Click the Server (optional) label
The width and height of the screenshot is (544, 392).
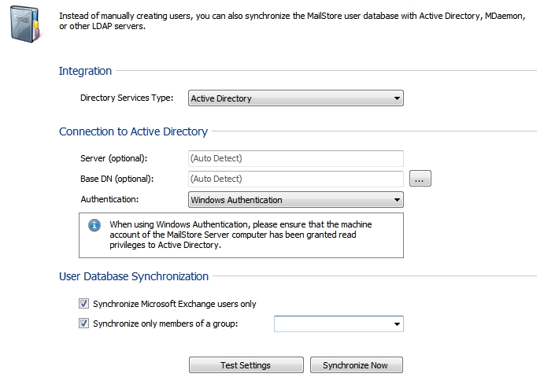coord(114,158)
